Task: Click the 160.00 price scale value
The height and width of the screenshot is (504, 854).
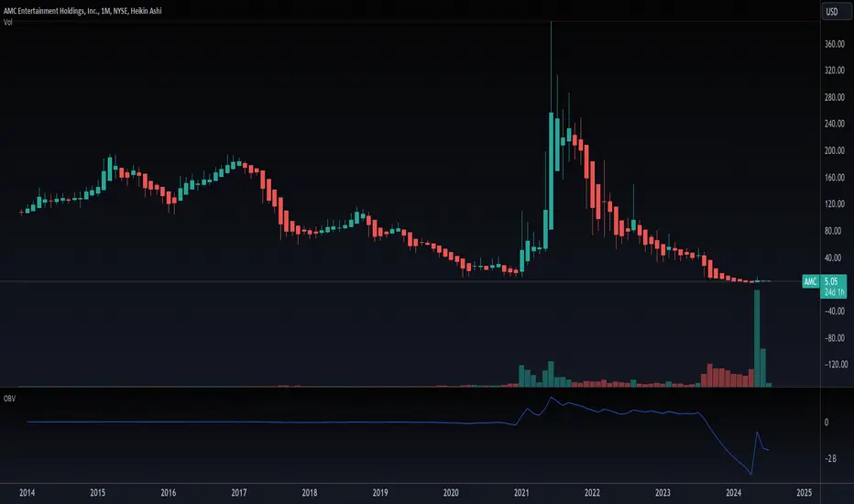Action: pos(835,178)
